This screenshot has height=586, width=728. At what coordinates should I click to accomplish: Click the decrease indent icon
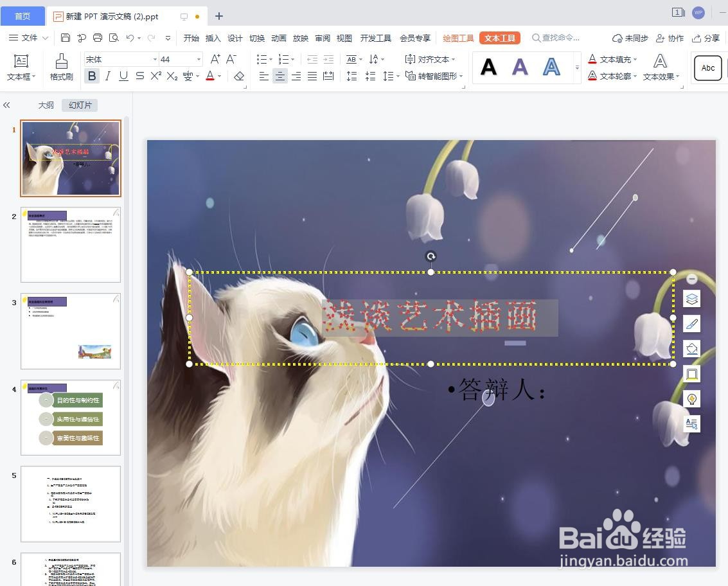click(x=312, y=60)
